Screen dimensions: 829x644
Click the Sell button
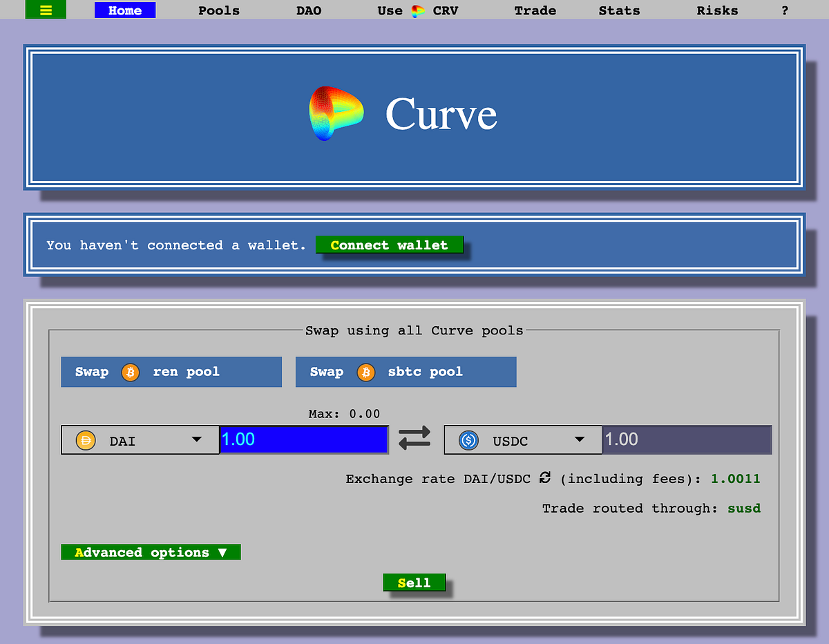click(414, 583)
